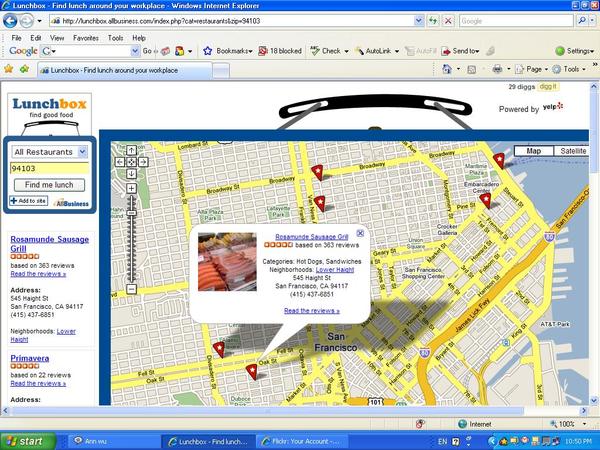Click the map marker on Broadway near Van Ness

(x=318, y=173)
